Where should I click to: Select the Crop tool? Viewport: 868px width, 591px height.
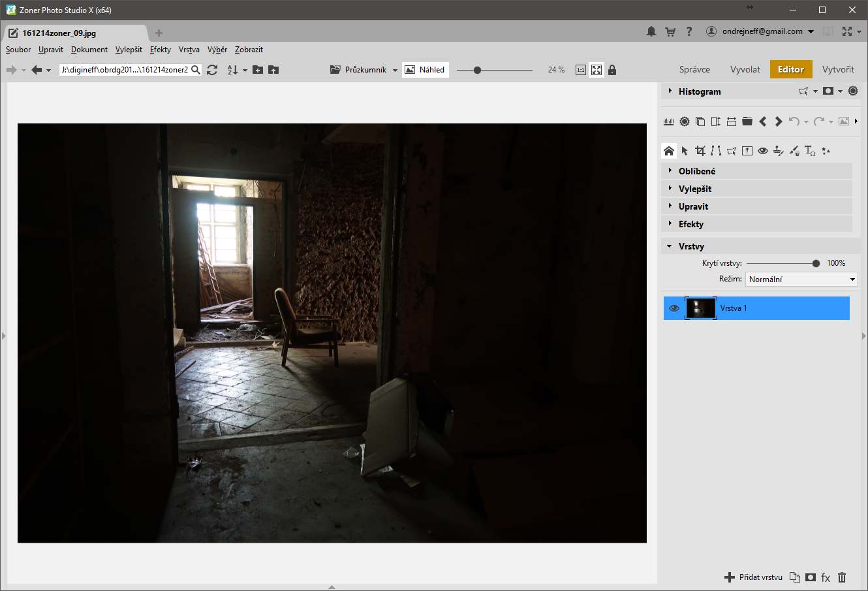coord(700,151)
